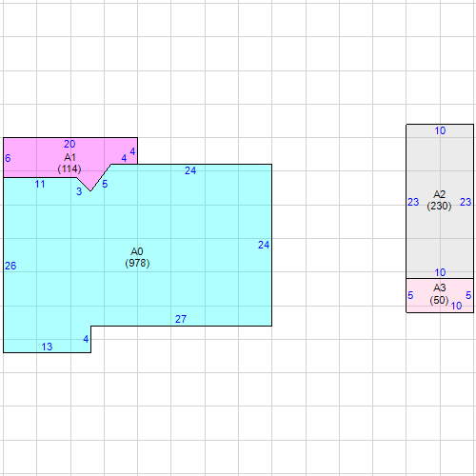Click the 27 dimension on A0's bottom edge
The width and height of the screenshot is (476, 476).
[x=181, y=319]
